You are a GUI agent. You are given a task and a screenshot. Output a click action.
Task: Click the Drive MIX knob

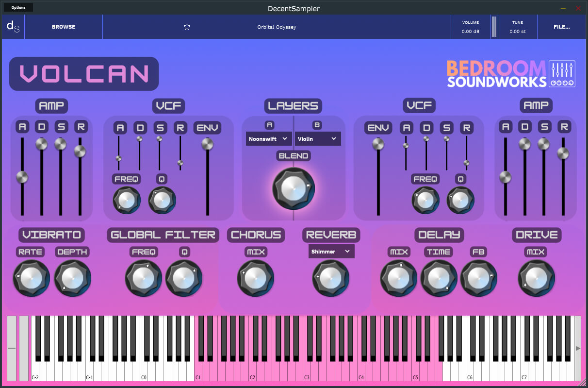pos(537,278)
